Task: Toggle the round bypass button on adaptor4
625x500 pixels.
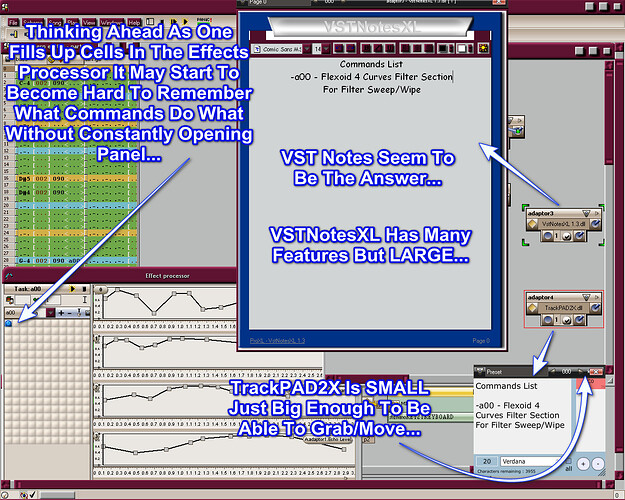Action: click(548, 319)
